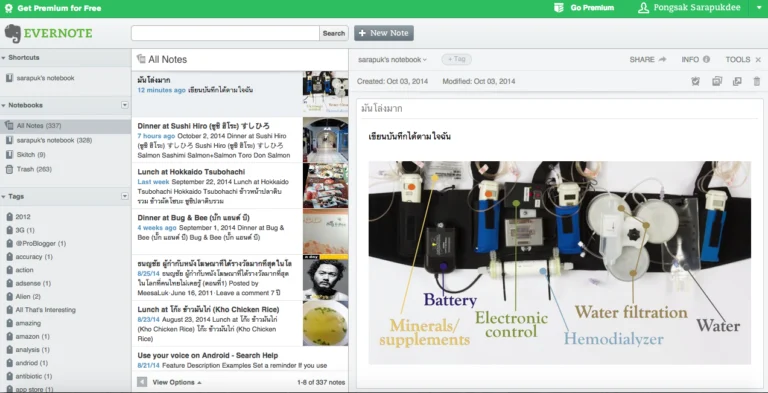
Task: Click the Go Premium badge icon
Action: [x=558, y=8]
